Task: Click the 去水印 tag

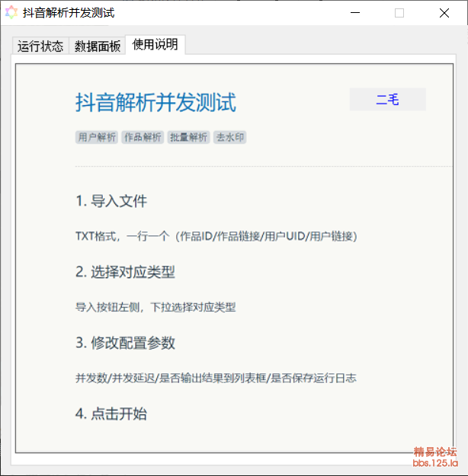Action: tap(229, 137)
